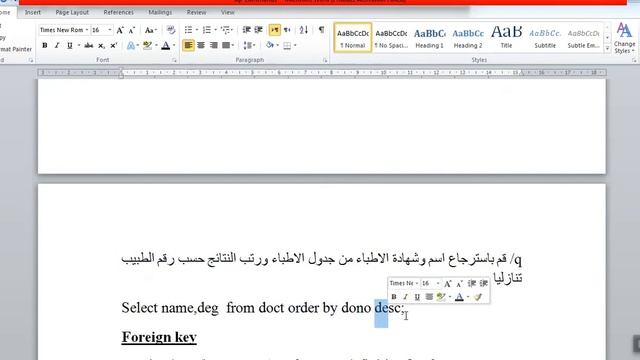Toggle Left-to-Right text direction button

pos(275,30)
